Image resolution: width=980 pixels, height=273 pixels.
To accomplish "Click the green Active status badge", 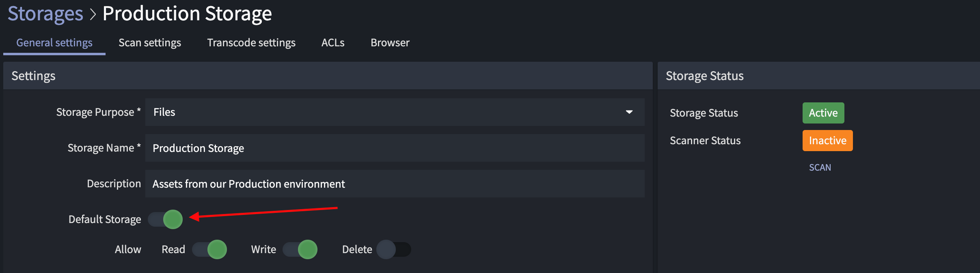I will [x=823, y=113].
